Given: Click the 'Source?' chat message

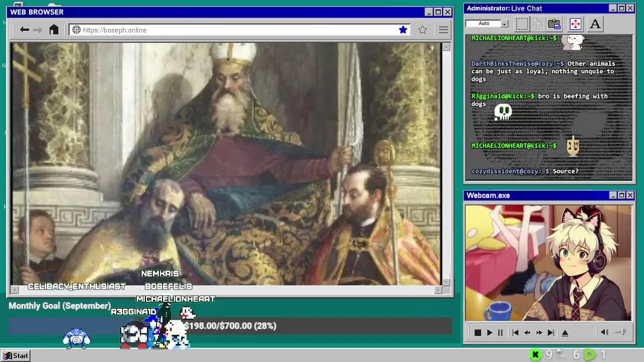Looking at the screenshot, I should point(566,171).
